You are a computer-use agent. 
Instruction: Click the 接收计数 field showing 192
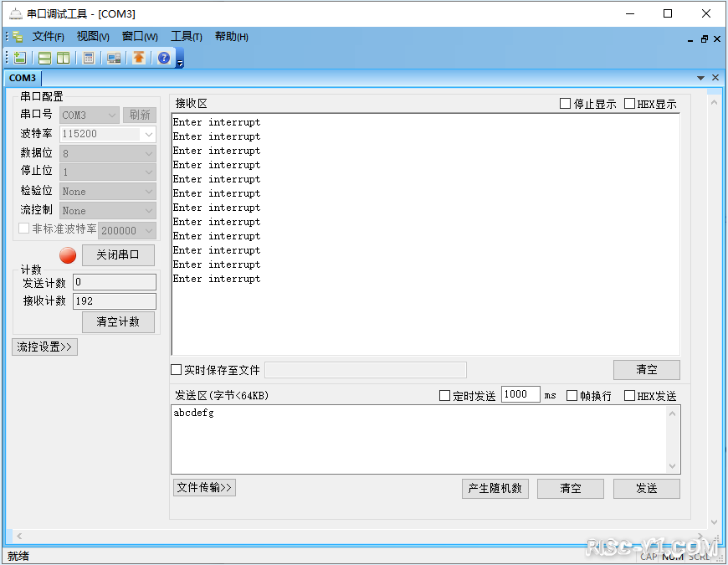[x=114, y=300]
